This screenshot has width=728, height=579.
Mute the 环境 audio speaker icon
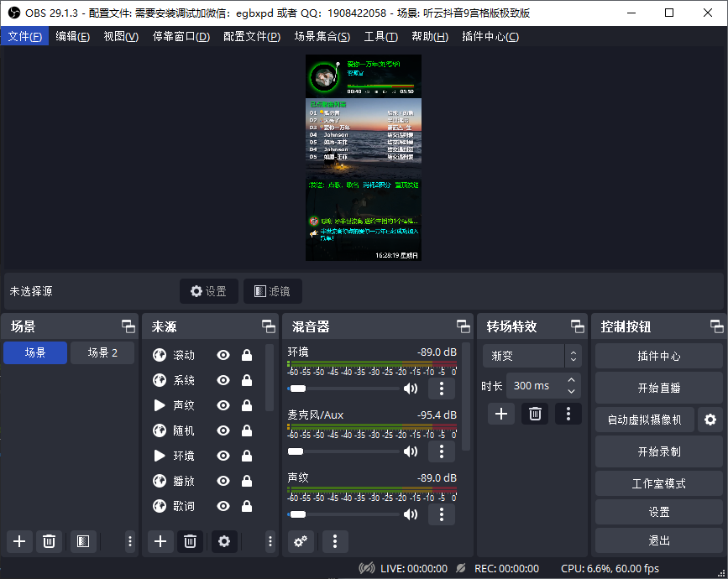tap(411, 389)
